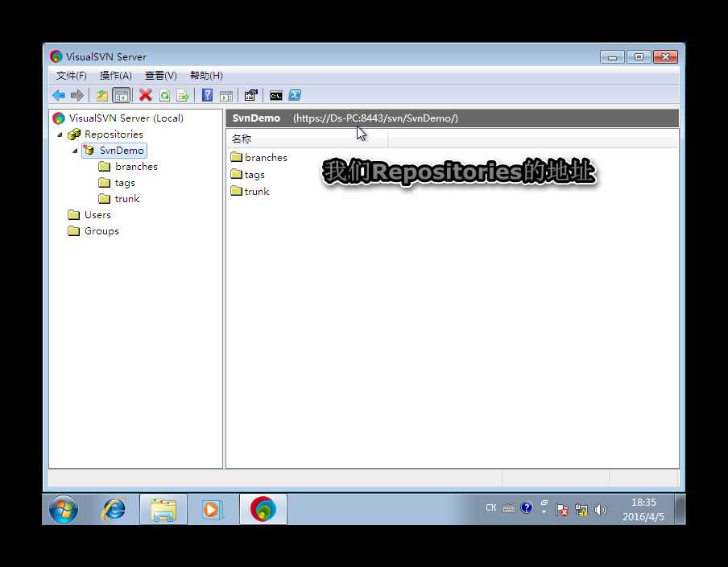
Task: Click the CH language indicator in tray
Action: coord(491,508)
